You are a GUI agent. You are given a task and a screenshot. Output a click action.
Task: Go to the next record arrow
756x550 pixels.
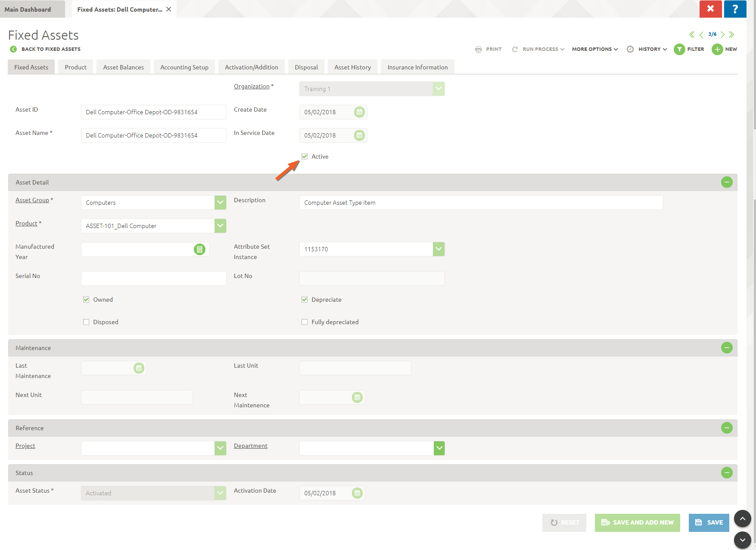723,34
